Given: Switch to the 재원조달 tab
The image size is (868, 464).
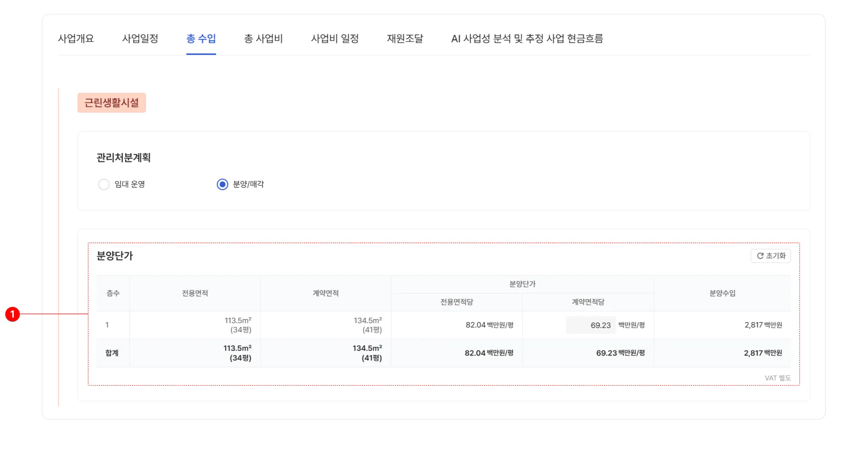Looking at the screenshot, I should [x=405, y=39].
